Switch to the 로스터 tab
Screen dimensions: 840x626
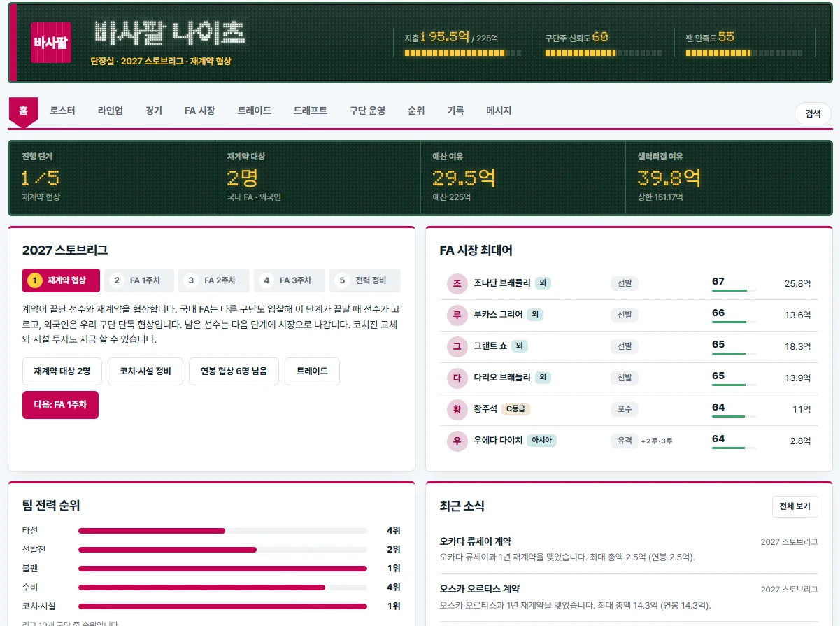coord(62,111)
